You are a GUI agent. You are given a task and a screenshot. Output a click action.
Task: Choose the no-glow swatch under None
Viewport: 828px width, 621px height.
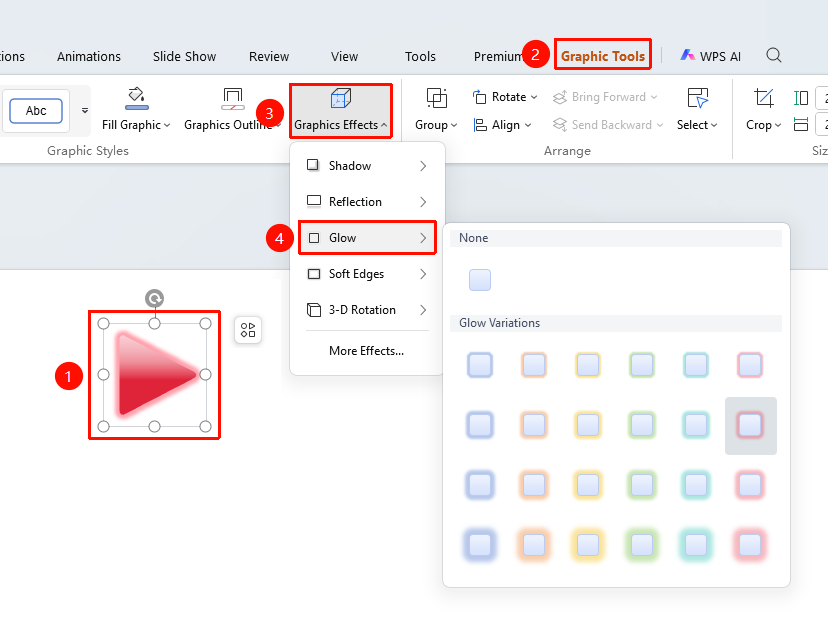480,280
